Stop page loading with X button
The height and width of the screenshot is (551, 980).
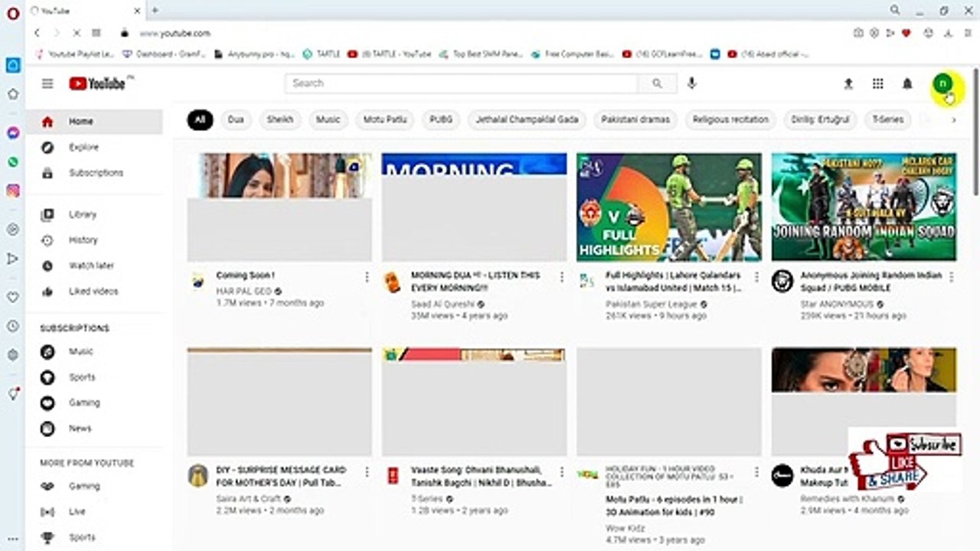77,33
